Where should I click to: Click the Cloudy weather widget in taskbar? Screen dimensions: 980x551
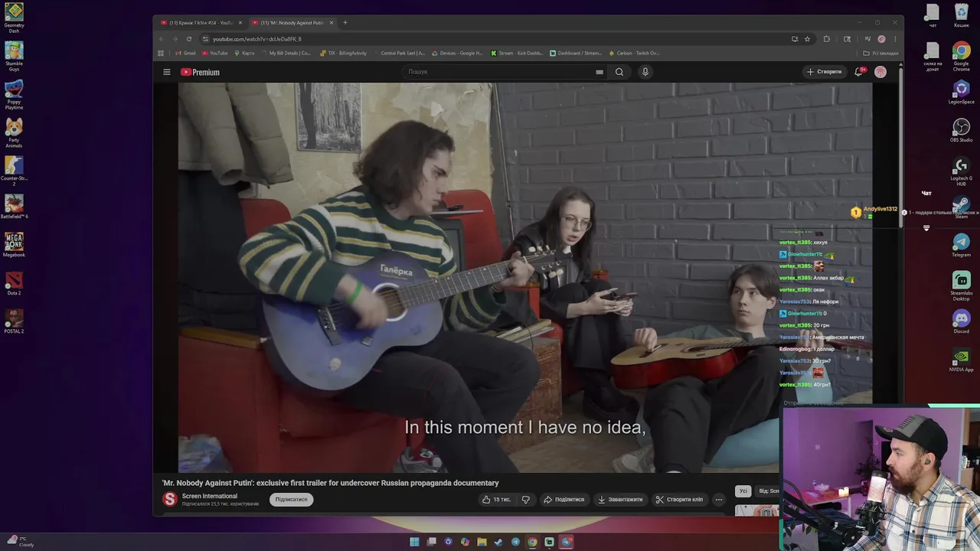tap(19, 542)
